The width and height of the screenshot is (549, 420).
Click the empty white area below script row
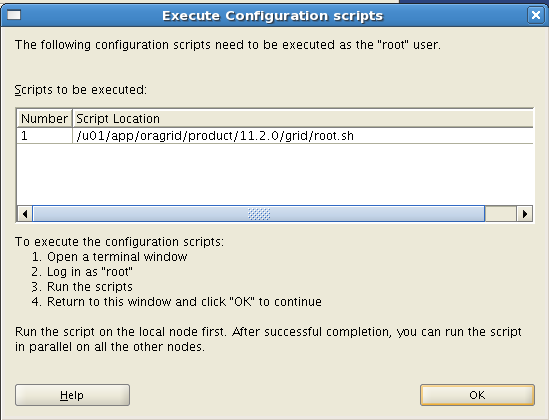pos(275,174)
